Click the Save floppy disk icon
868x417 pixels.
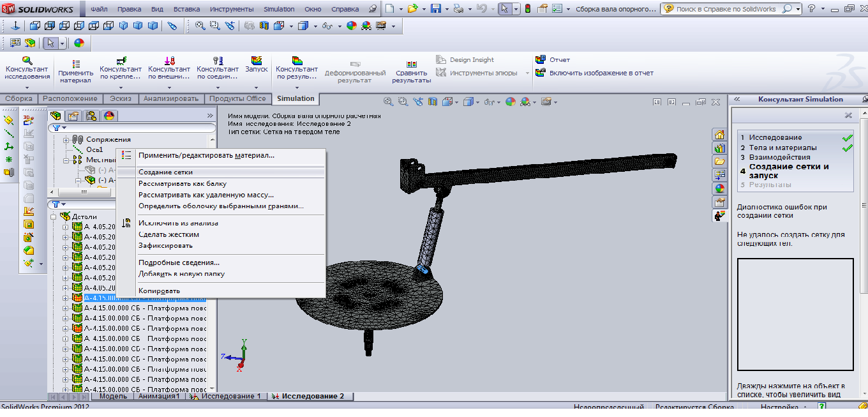436,9
